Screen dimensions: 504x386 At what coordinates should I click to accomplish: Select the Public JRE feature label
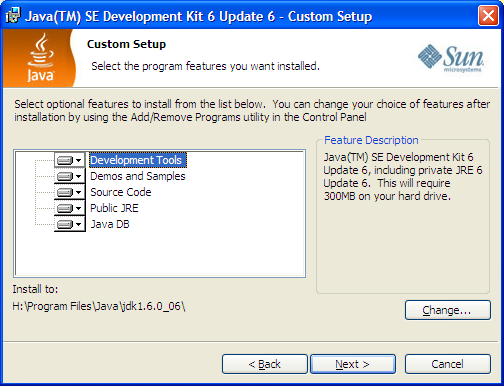point(114,208)
